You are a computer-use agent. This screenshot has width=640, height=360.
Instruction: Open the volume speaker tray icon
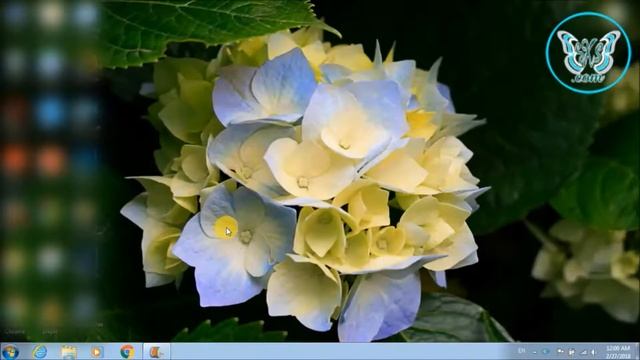click(x=594, y=352)
